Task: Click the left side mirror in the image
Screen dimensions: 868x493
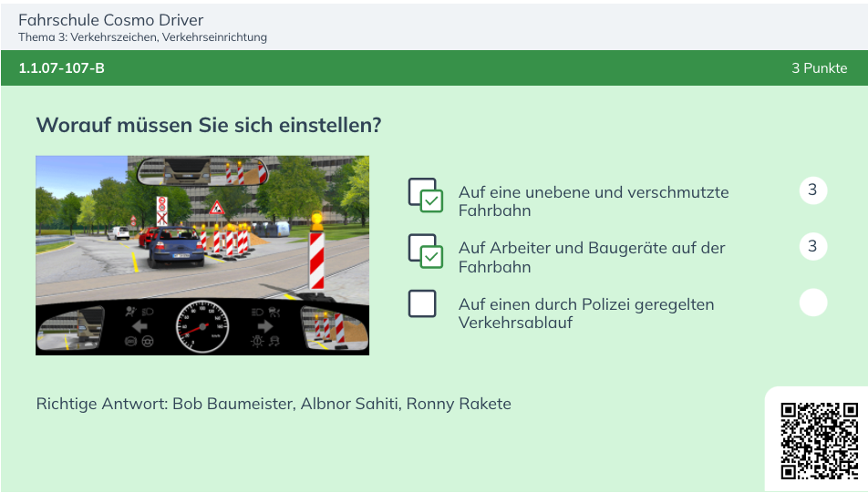Action: [x=70, y=329]
